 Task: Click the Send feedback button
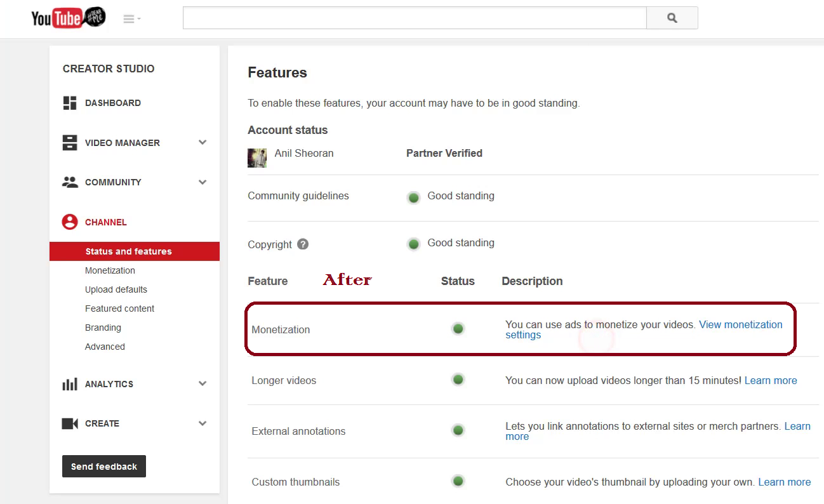pos(104,467)
